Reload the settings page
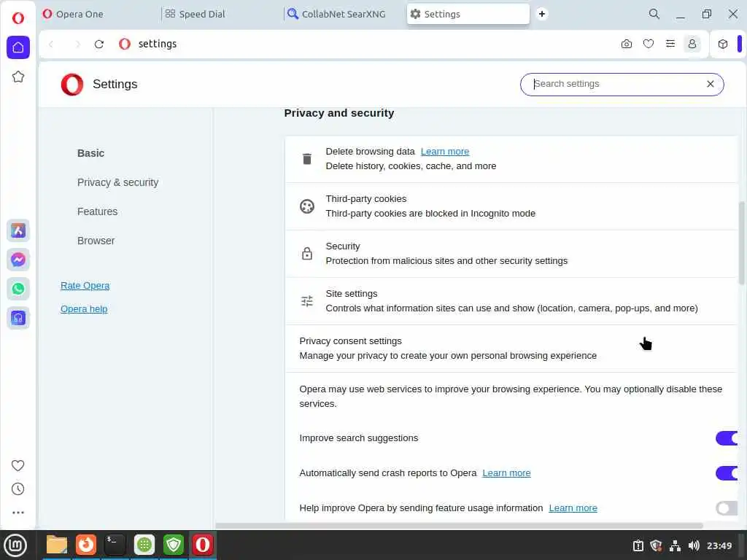This screenshot has width=747, height=560. click(x=99, y=44)
